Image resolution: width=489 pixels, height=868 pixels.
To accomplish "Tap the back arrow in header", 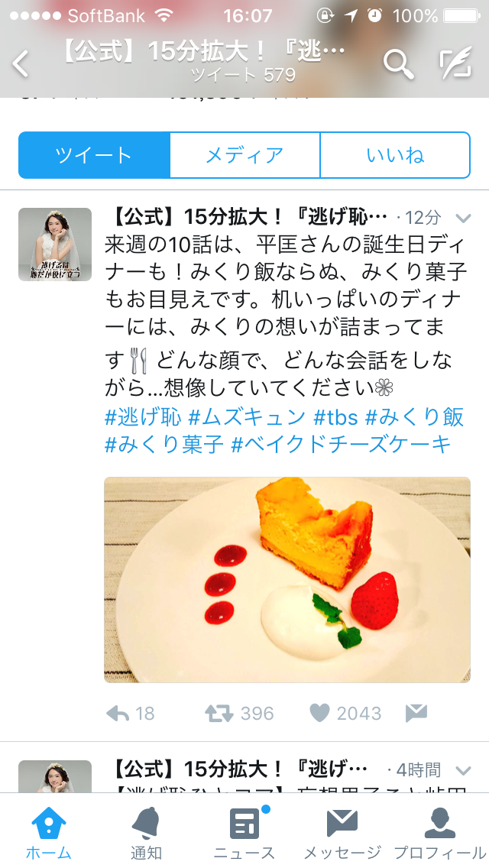I will tap(21, 64).
